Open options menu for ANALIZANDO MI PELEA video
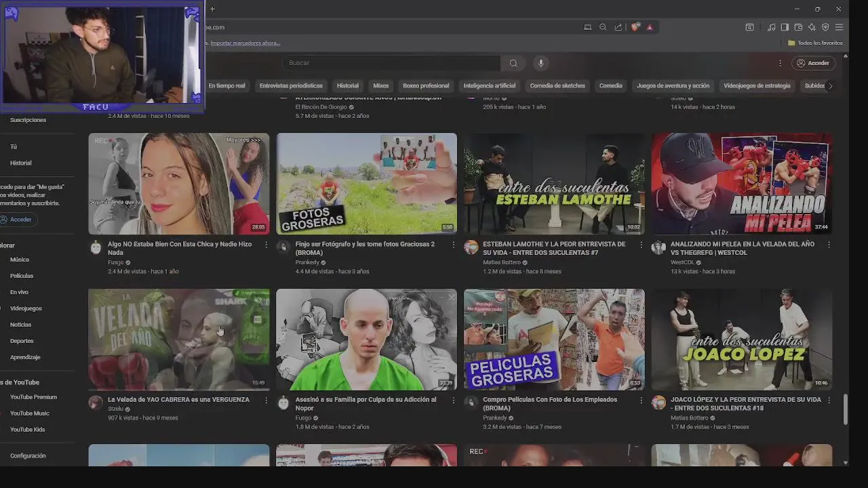The width and height of the screenshot is (868, 488). [829, 245]
